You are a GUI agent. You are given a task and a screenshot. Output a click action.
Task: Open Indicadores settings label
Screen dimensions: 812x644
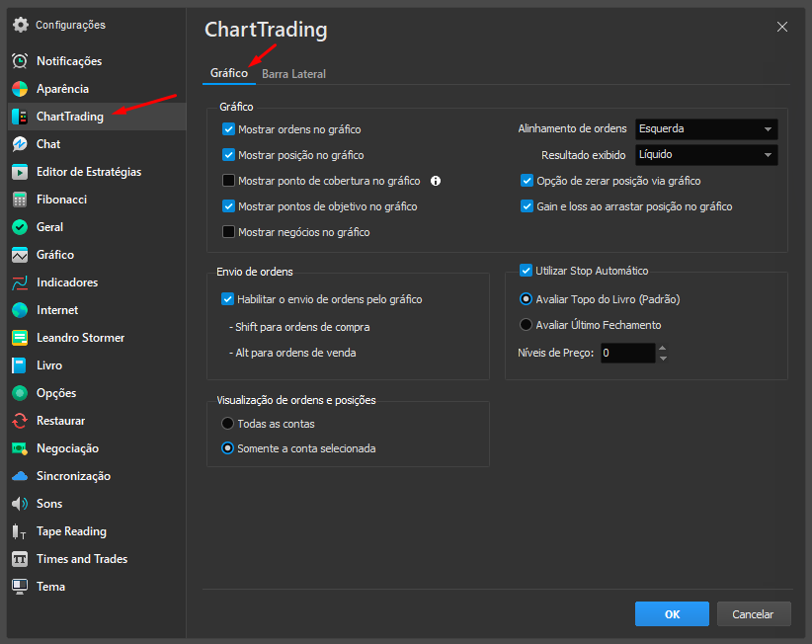[67, 282]
